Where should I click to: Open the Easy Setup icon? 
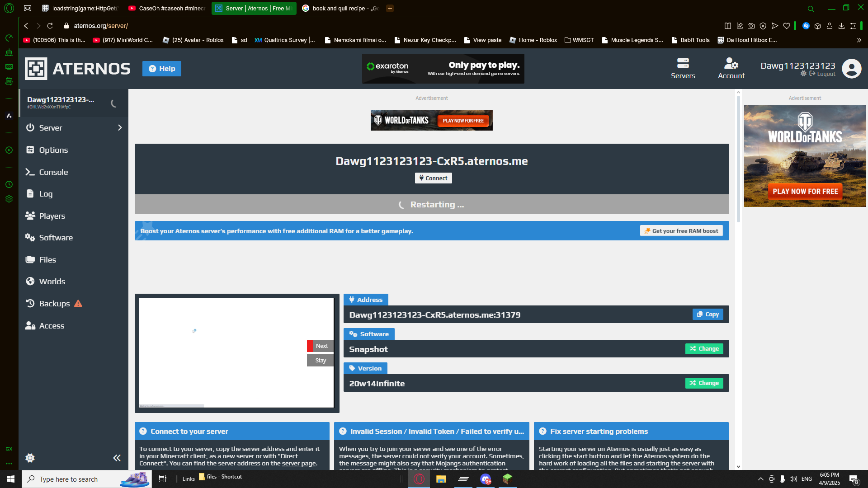click(x=853, y=26)
